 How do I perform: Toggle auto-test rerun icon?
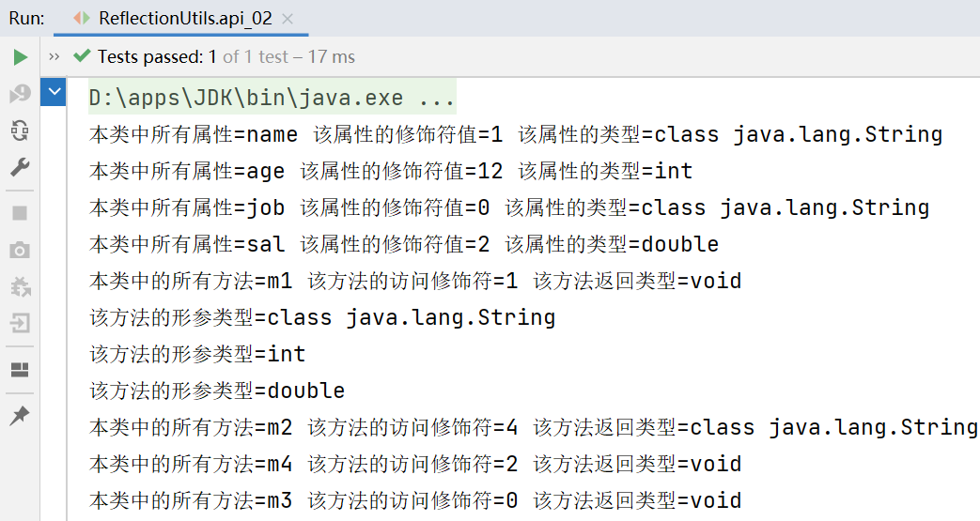(x=20, y=130)
